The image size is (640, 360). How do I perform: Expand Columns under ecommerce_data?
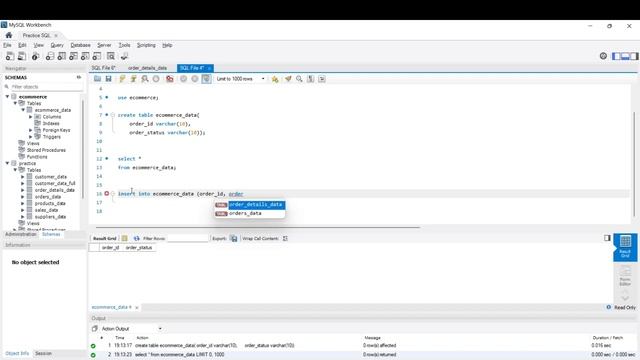(31, 117)
